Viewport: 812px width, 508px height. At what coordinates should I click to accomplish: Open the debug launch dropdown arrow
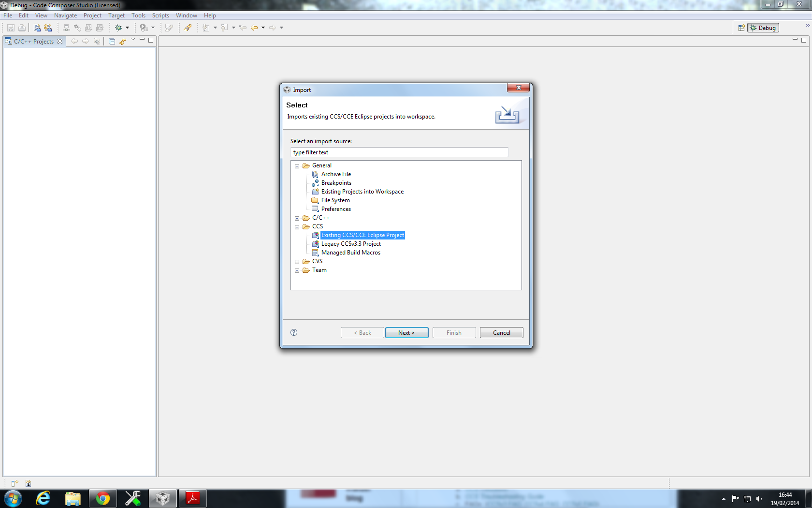click(128, 28)
